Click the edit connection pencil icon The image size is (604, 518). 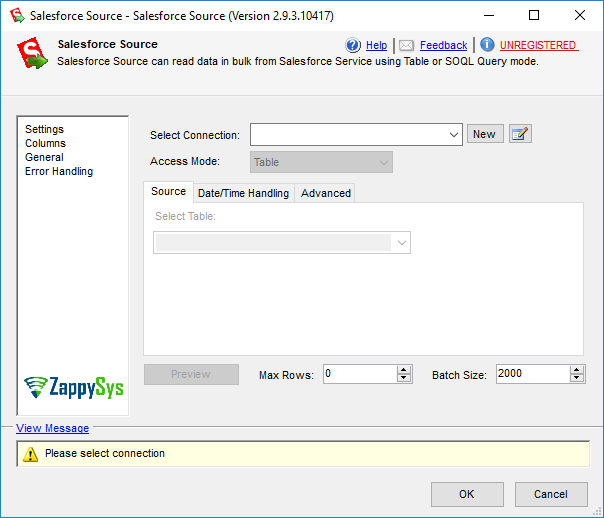pyautogui.click(x=520, y=134)
